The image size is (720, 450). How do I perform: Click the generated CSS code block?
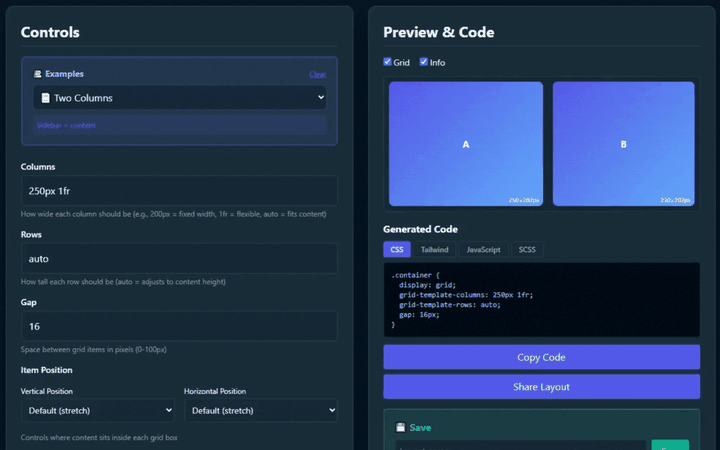pos(541,299)
